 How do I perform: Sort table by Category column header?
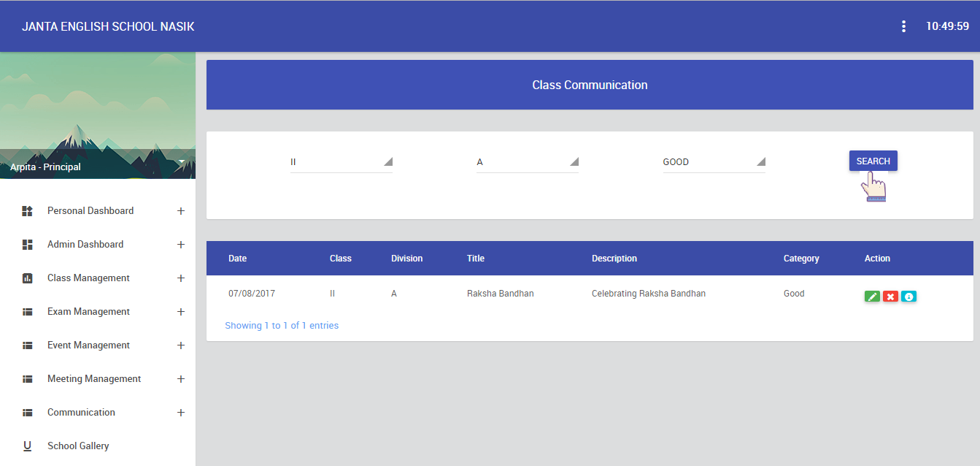pos(801,259)
